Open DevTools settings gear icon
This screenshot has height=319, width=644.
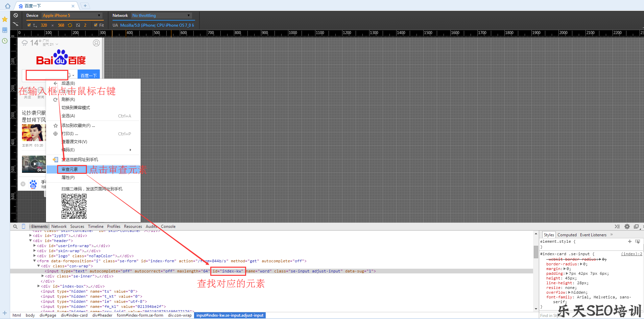point(627,227)
